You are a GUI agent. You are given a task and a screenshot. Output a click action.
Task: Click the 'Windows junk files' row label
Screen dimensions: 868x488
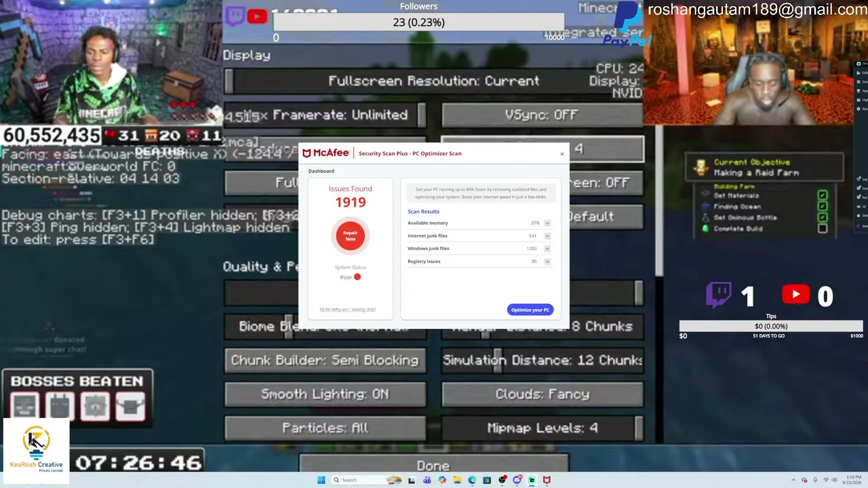tap(429, 249)
